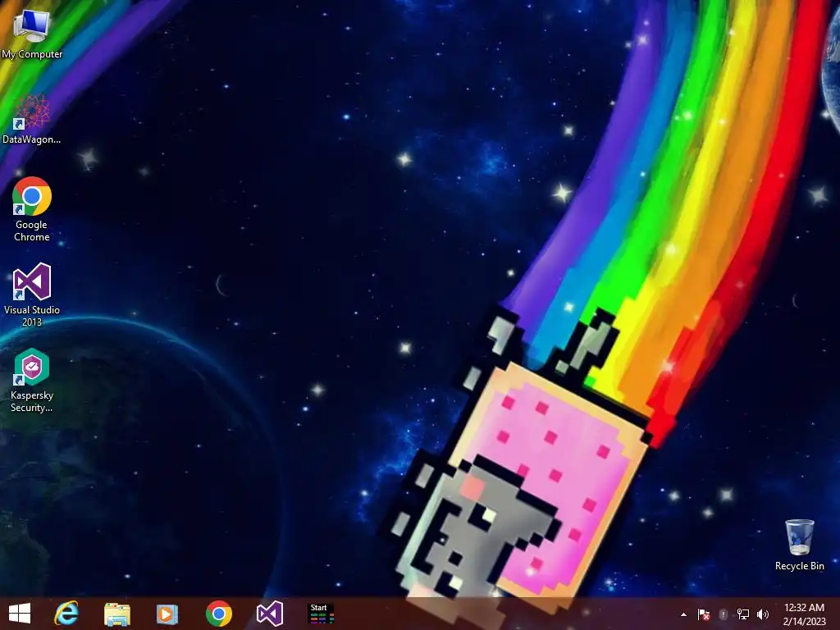Select the Recycle Bin desktop icon
840x630 pixels.
coord(799,545)
